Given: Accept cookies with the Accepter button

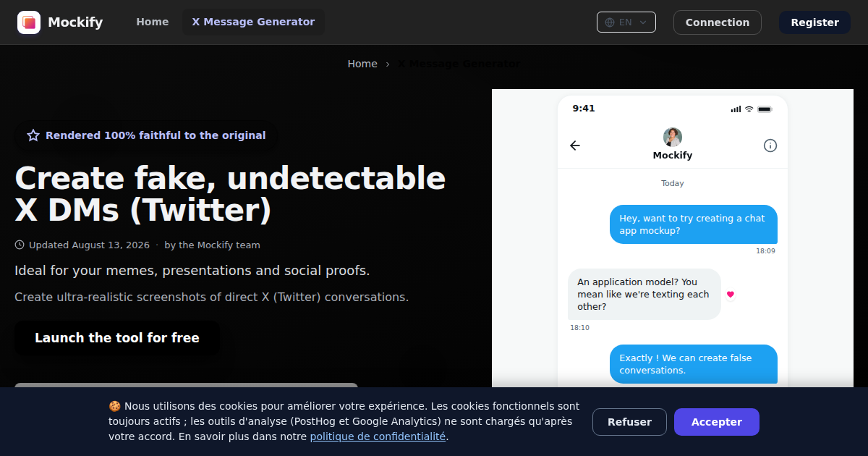Looking at the screenshot, I should click(x=717, y=422).
